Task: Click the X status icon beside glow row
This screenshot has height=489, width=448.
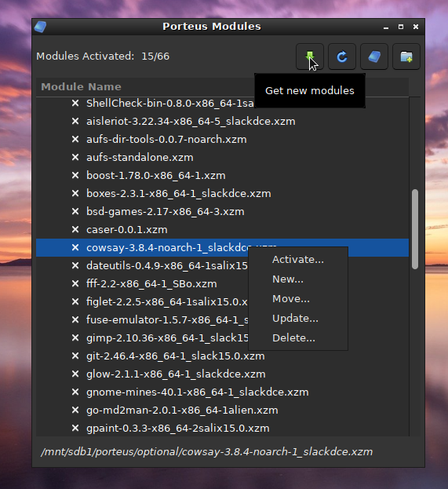Action: tap(75, 374)
